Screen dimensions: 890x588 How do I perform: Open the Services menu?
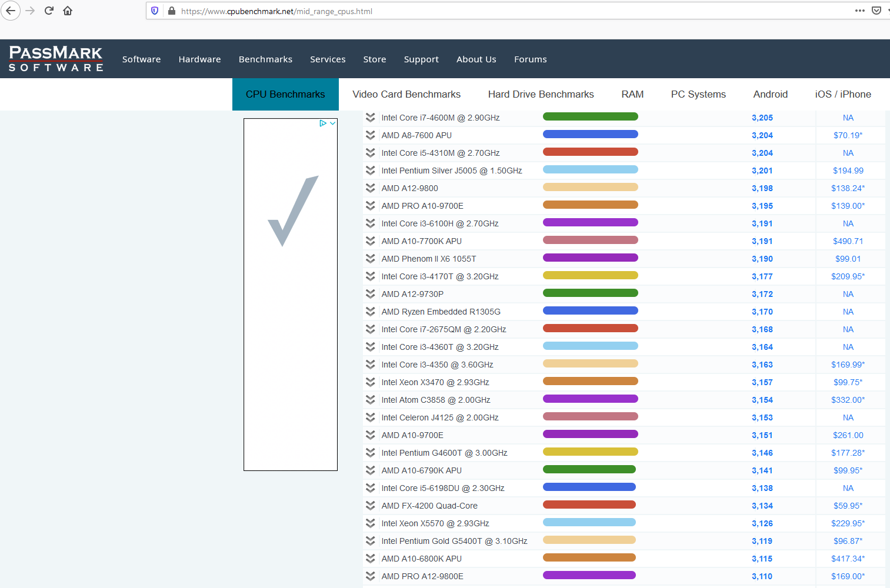pyautogui.click(x=328, y=59)
